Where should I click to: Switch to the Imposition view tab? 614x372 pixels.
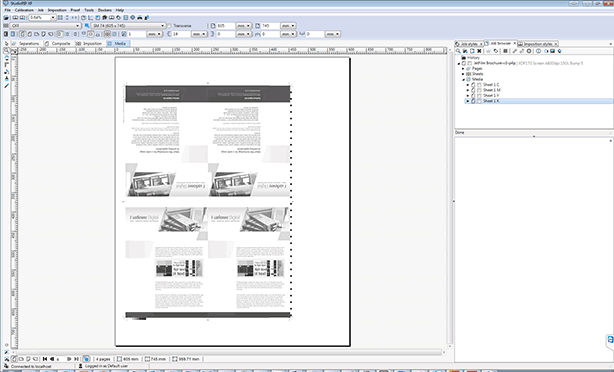click(x=92, y=43)
